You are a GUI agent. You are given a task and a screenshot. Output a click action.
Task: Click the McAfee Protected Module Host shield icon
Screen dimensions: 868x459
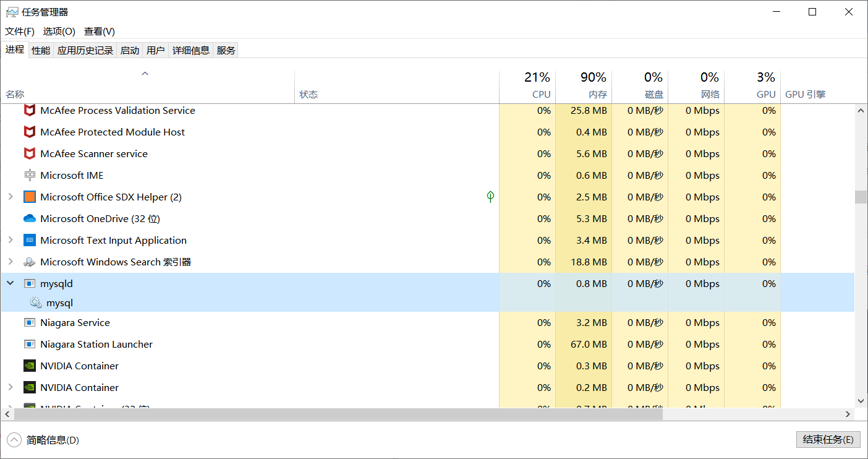30,132
